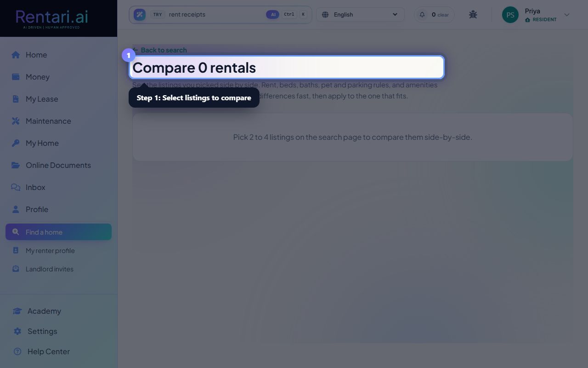Screen dimensions: 588x368
Task: Click the Compare 0 rentals heading
Action: [x=194, y=68]
